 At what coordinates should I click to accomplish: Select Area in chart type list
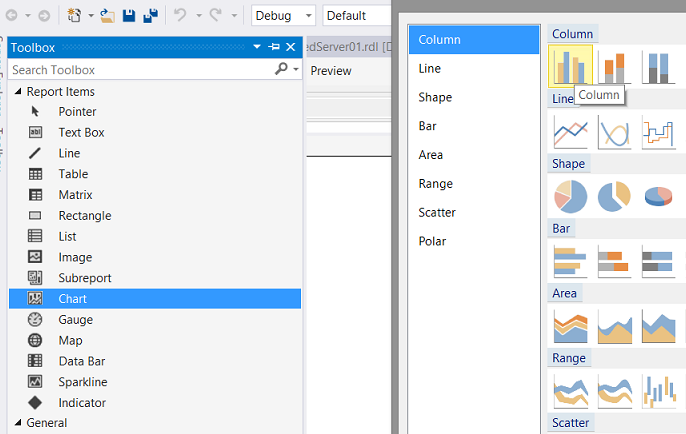[474, 155]
